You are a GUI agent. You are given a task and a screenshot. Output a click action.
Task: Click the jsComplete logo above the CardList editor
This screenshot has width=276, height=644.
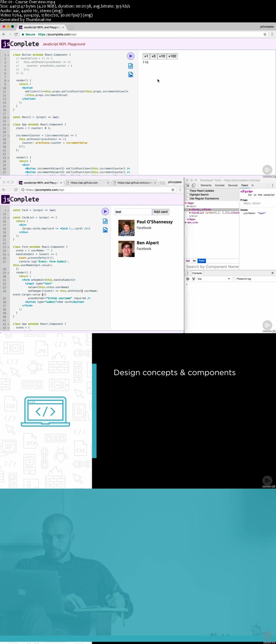(20, 199)
